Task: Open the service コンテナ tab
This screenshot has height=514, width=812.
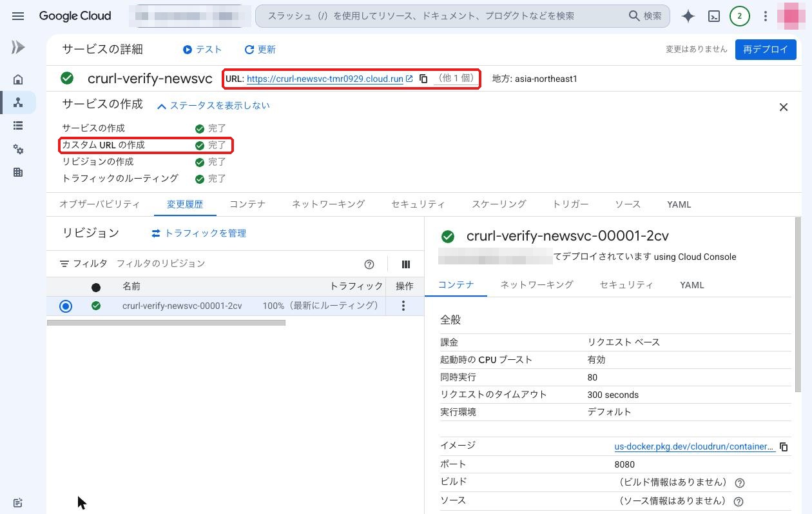Action: coord(247,204)
